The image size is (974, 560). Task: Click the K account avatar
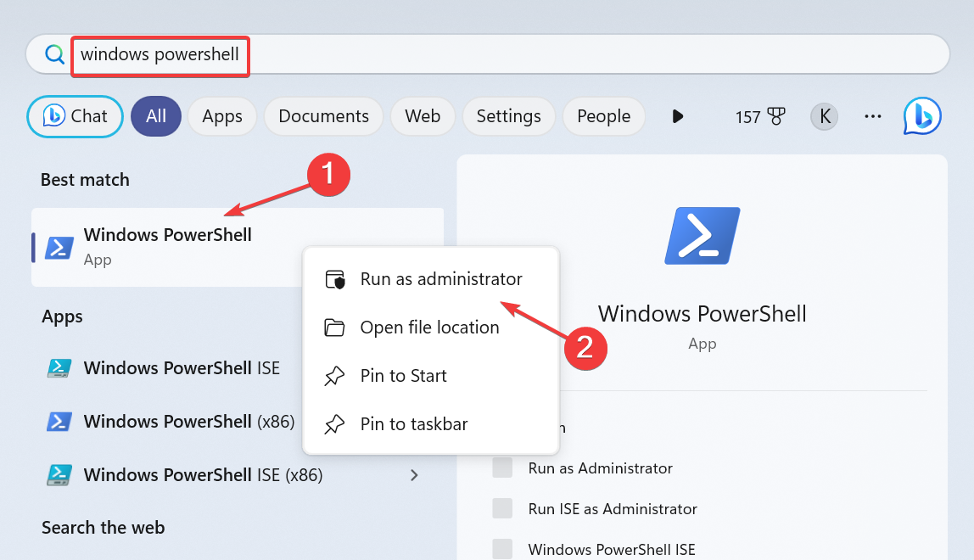tap(823, 116)
